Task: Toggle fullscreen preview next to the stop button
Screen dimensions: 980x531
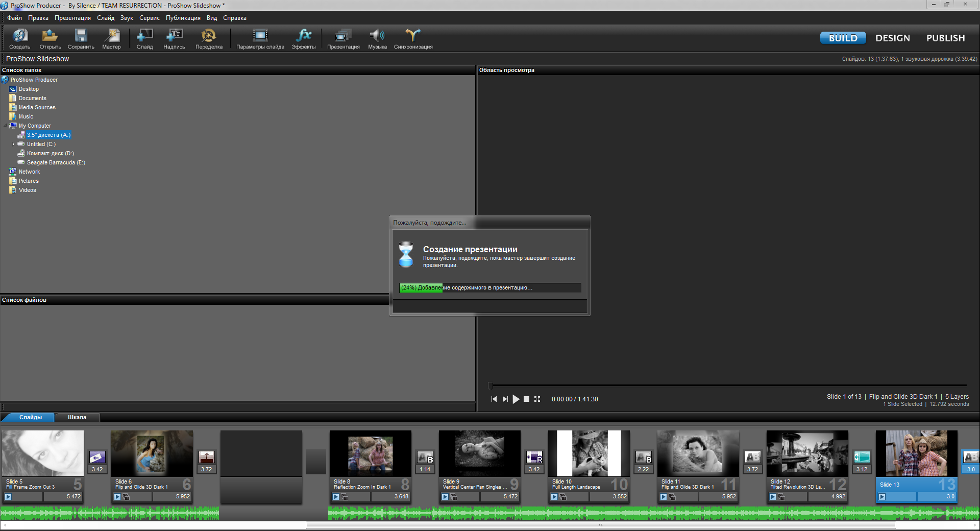Action: [x=537, y=399]
